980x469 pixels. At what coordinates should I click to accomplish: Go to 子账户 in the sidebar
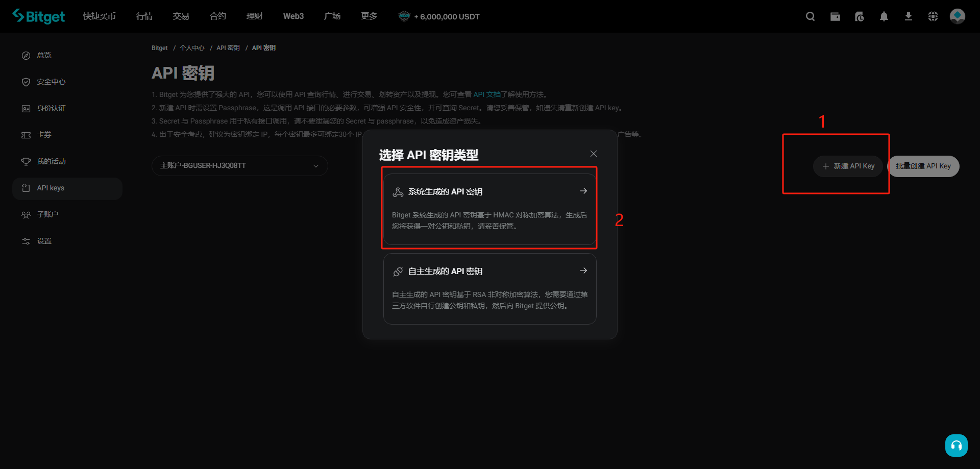pos(47,214)
